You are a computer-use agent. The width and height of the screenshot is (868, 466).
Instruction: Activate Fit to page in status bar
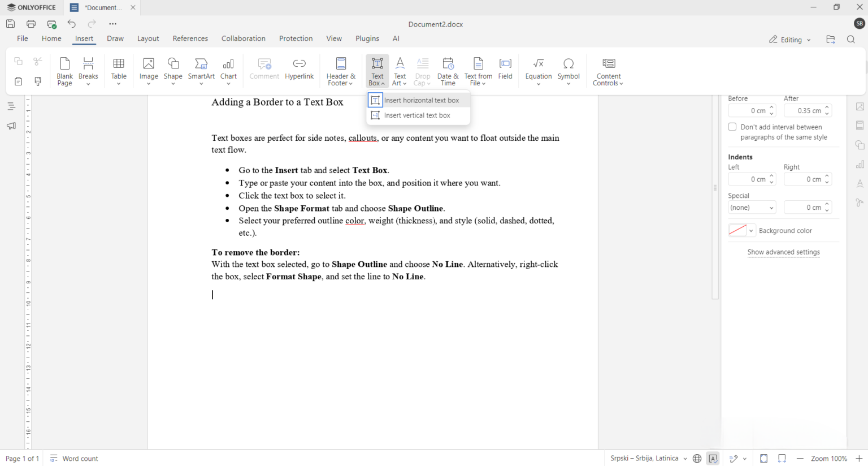[x=763, y=458]
